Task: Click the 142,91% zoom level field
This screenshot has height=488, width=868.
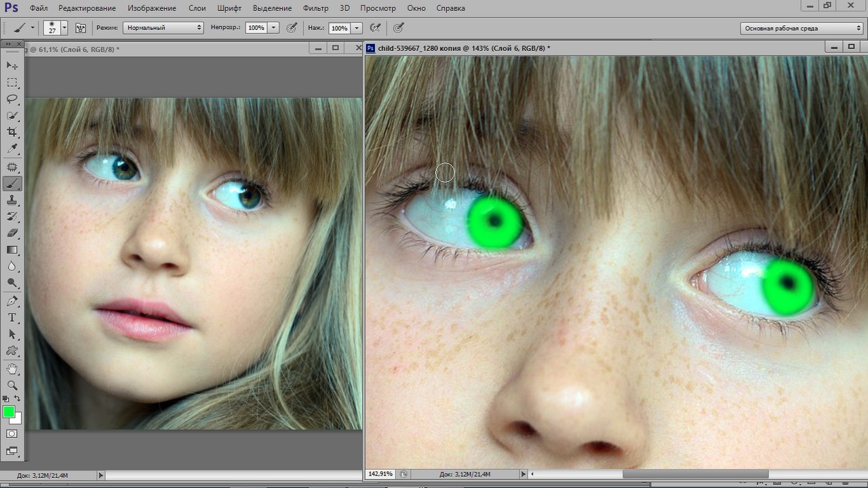Action: [x=380, y=474]
